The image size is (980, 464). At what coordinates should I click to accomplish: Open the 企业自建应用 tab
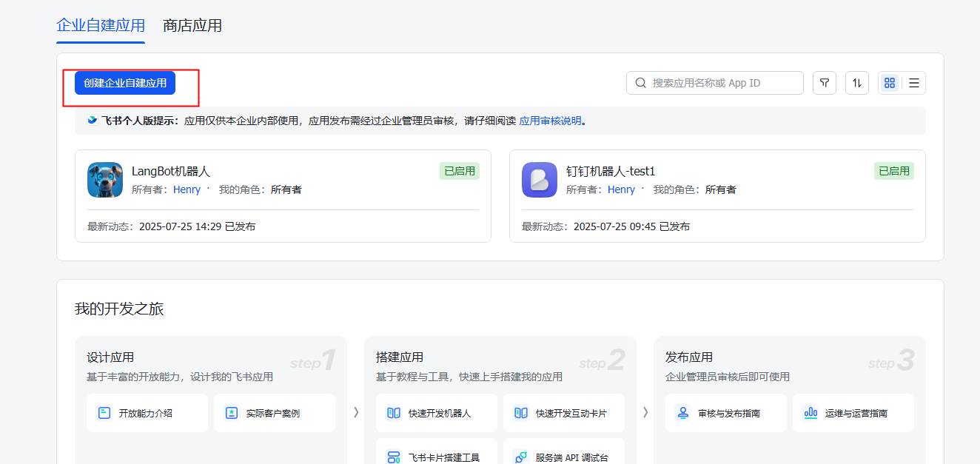pos(101,26)
